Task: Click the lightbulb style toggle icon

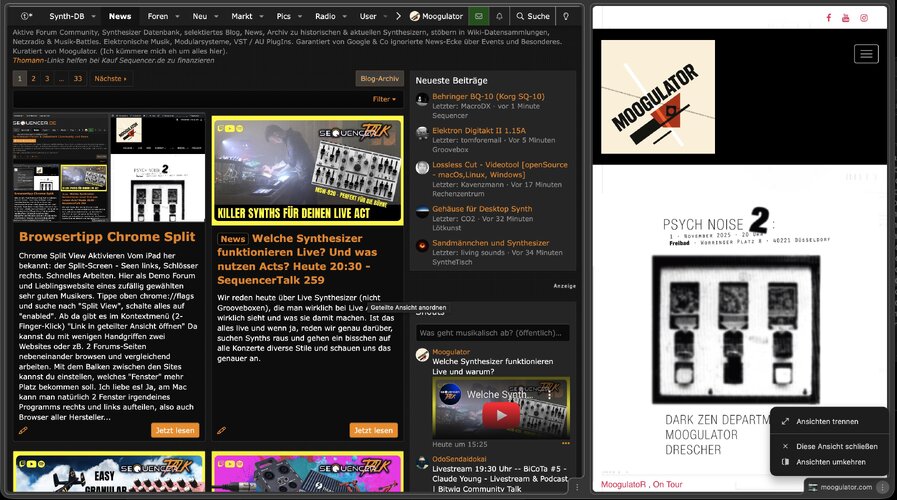Action: (x=566, y=17)
